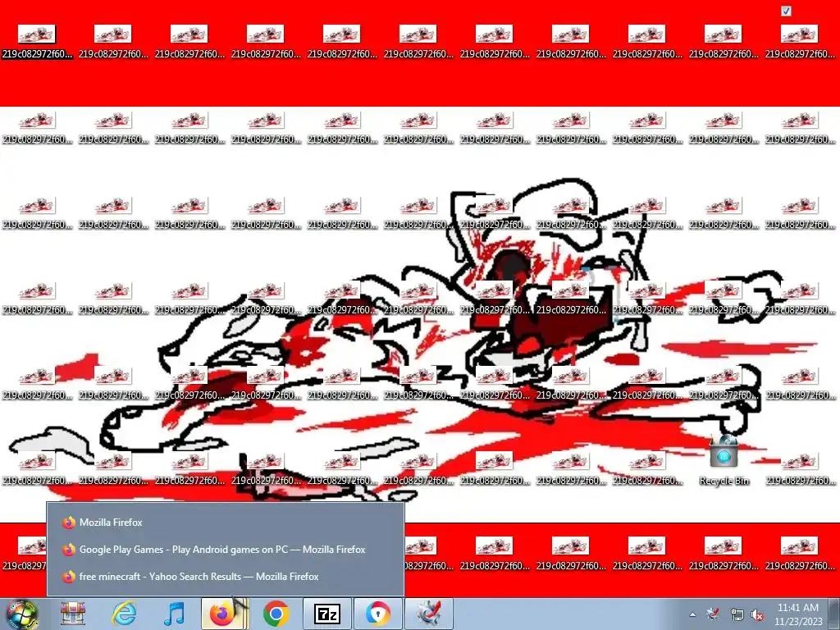This screenshot has height=630, width=840.
Task: Switch to the 'Mozilla Firefox' window entry
Action: coord(226,523)
